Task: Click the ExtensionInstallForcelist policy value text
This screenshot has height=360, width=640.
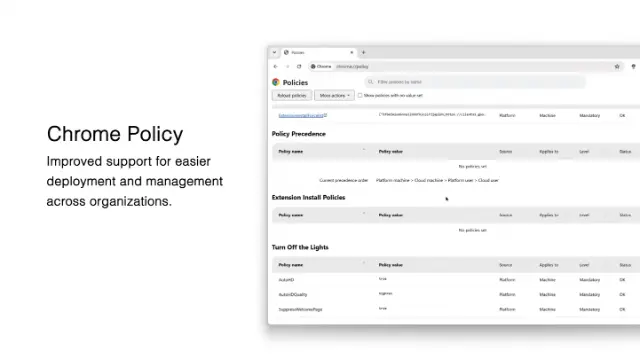Action: coord(432,114)
